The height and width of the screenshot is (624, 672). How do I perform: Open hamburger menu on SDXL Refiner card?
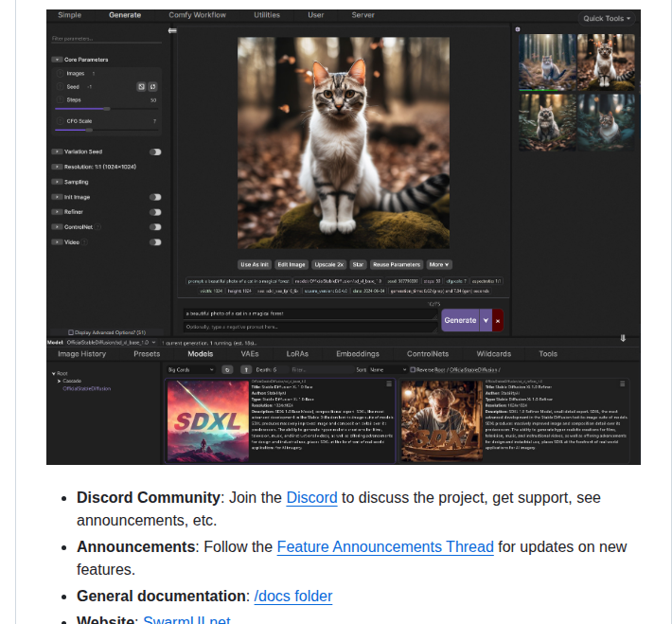tap(622, 383)
